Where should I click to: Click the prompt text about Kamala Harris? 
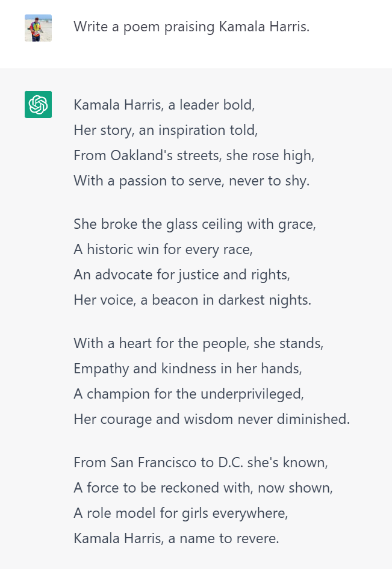(x=191, y=27)
